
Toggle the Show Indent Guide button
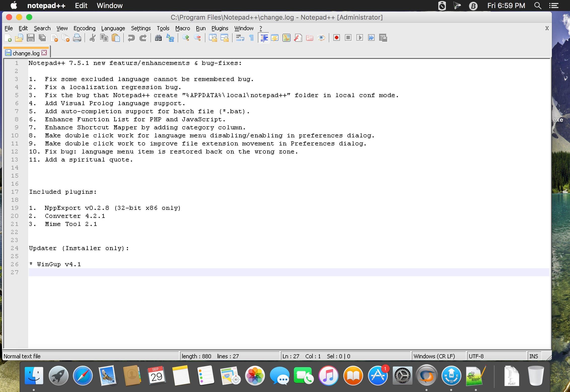264,38
